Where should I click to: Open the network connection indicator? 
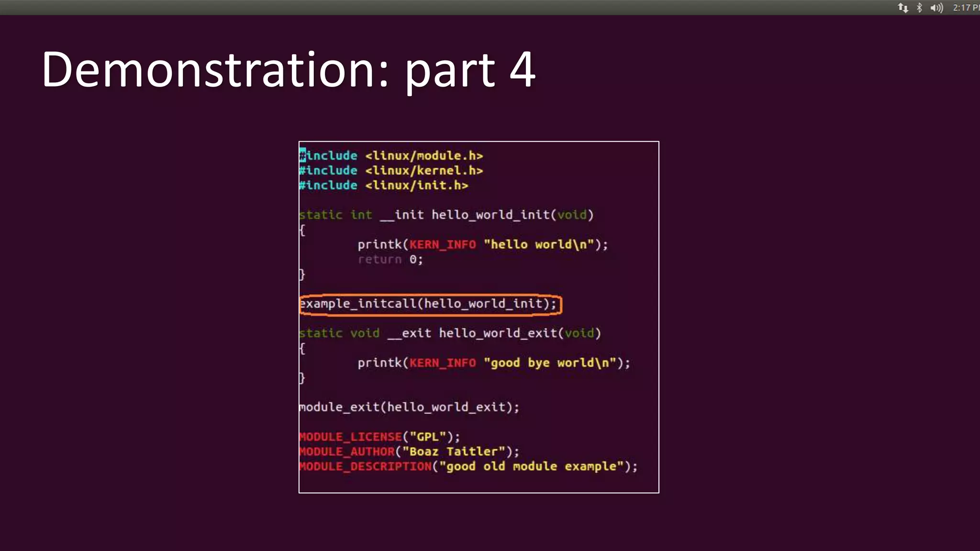point(903,8)
